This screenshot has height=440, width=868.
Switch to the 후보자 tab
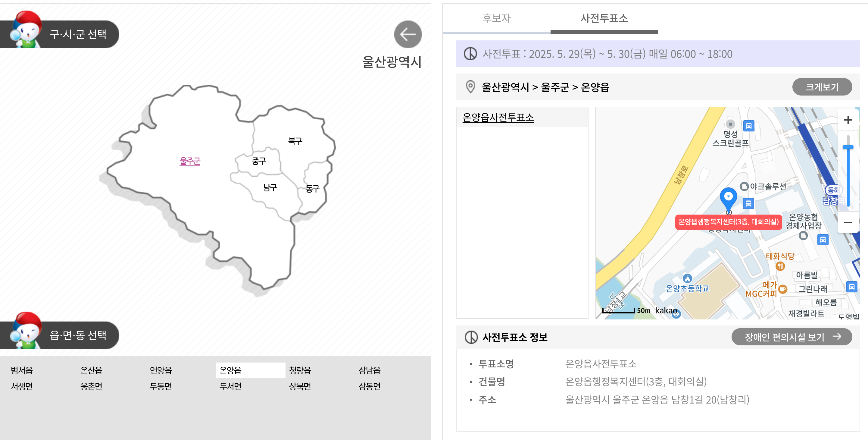[496, 18]
